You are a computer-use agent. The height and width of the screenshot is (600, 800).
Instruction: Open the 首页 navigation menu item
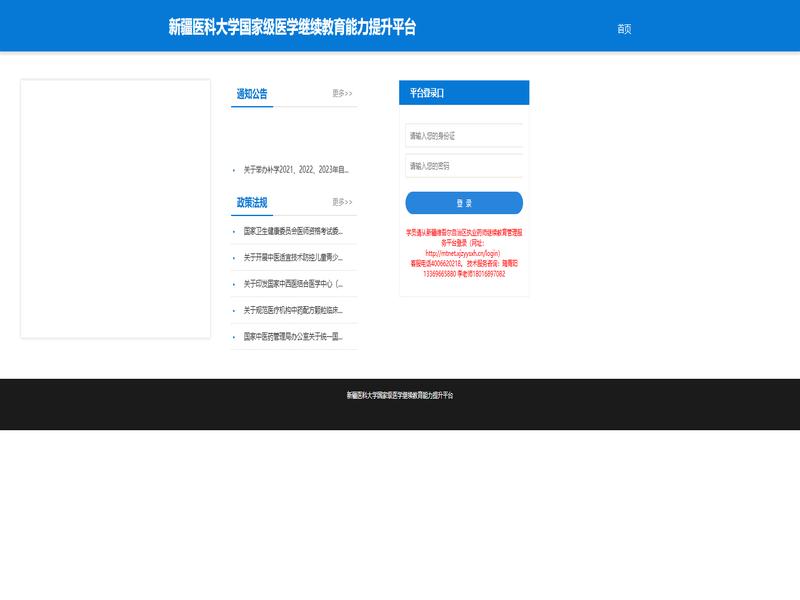(624, 29)
